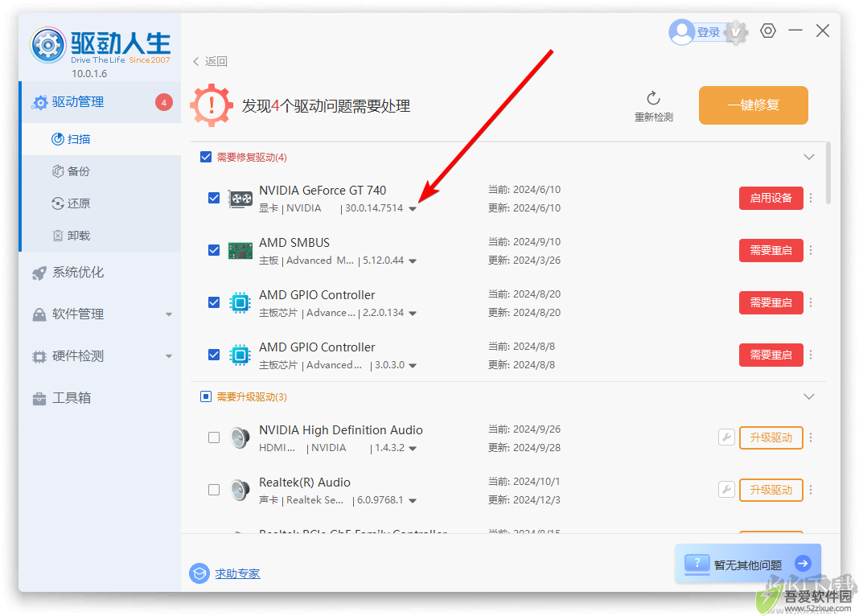The image size is (859, 616).
Task: Switch to 卸载 in the sidebar
Action: point(101,236)
